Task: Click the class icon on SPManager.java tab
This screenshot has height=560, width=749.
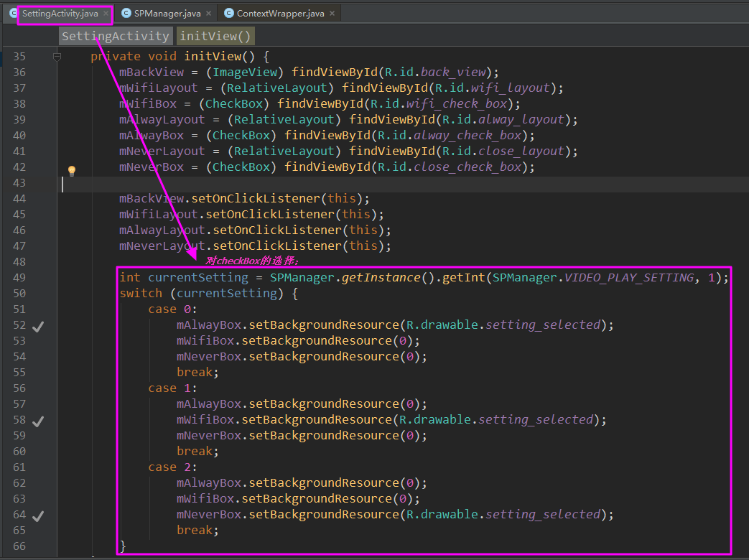Action: pyautogui.click(x=126, y=13)
